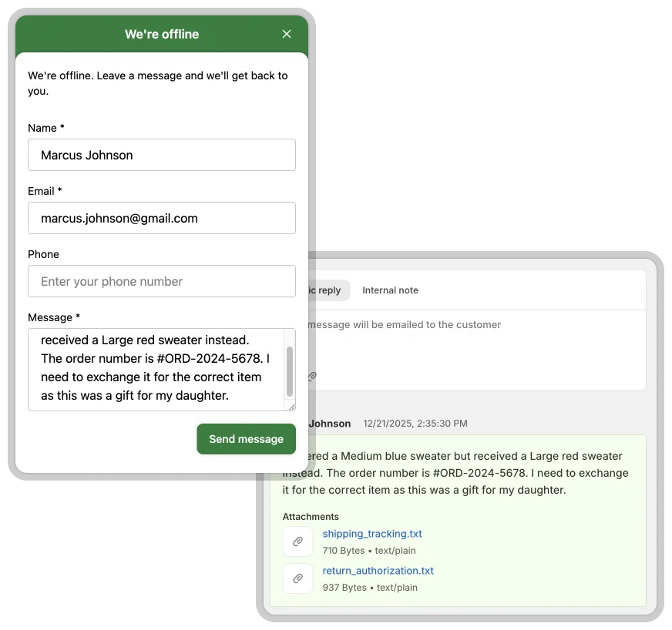Switch to the Internal note tab
This screenshot has width=672, height=630.
point(390,290)
